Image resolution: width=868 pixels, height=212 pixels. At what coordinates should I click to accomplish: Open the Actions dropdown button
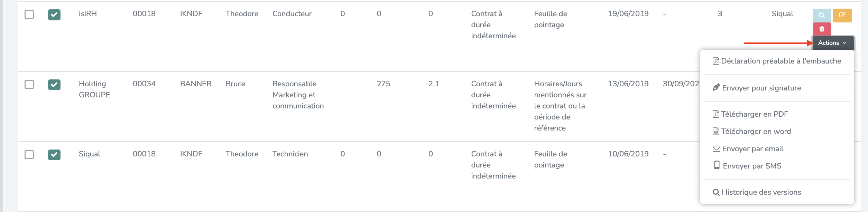coord(833,43)
